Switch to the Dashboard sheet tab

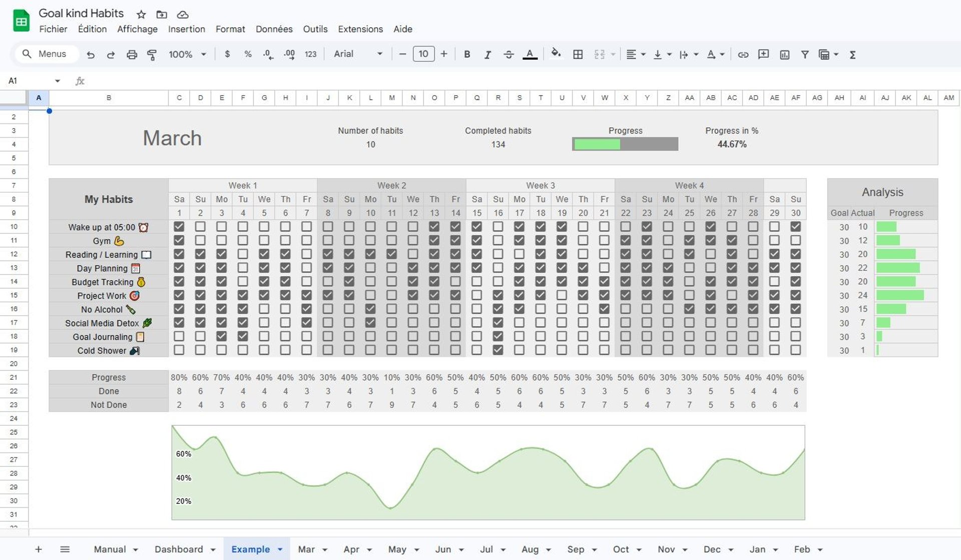[x=179, y=549]
